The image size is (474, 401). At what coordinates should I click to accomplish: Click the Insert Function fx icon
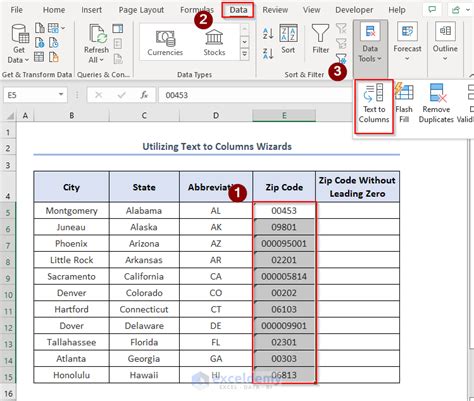click(x=144, y=95)
